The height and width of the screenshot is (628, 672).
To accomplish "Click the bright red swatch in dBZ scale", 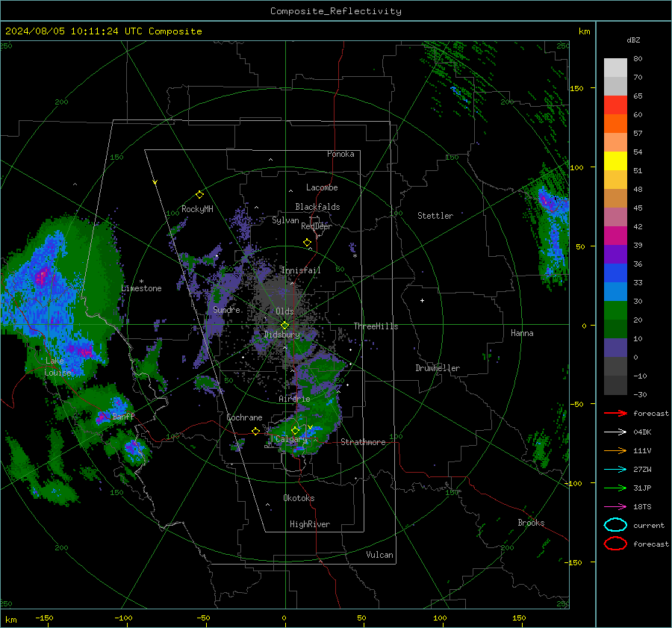I will click(x=615, y=105).
